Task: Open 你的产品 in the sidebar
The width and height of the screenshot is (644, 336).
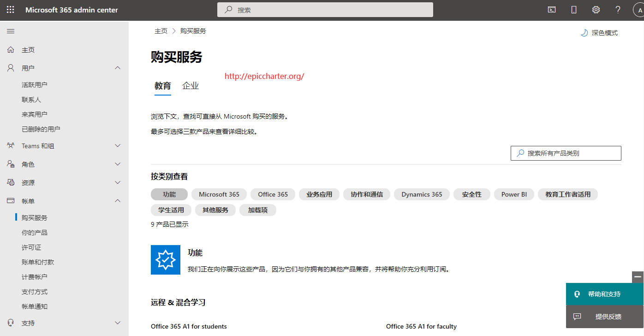Action: 35,232
